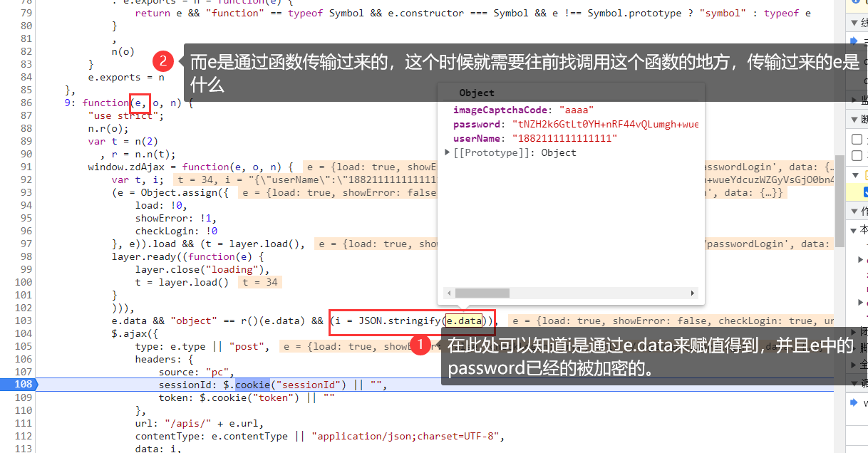Screen dimensions: 868x453
Task: Click the imageCaptchaCode property in Object popup
Action: click(502, 110)
